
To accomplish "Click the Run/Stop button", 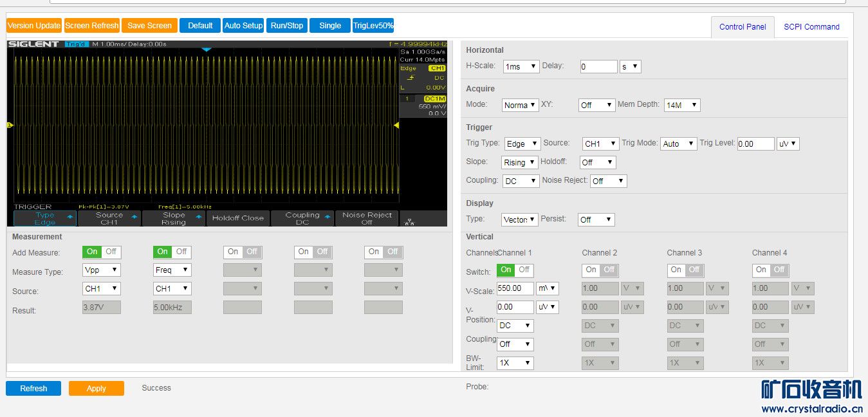I will tap(286, 26).
